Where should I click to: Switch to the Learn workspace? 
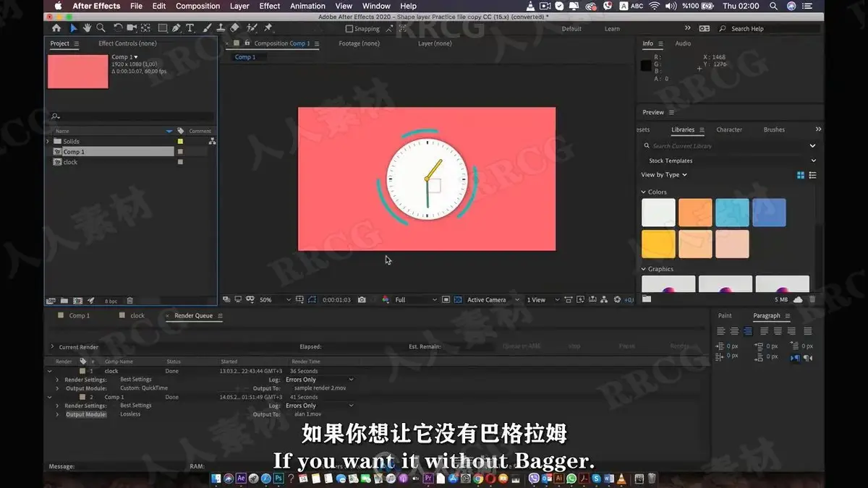612,29
